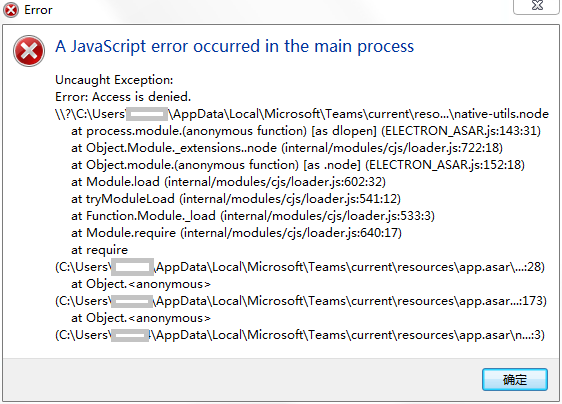Click the app.asar path ending in :3)

(300, 335)
